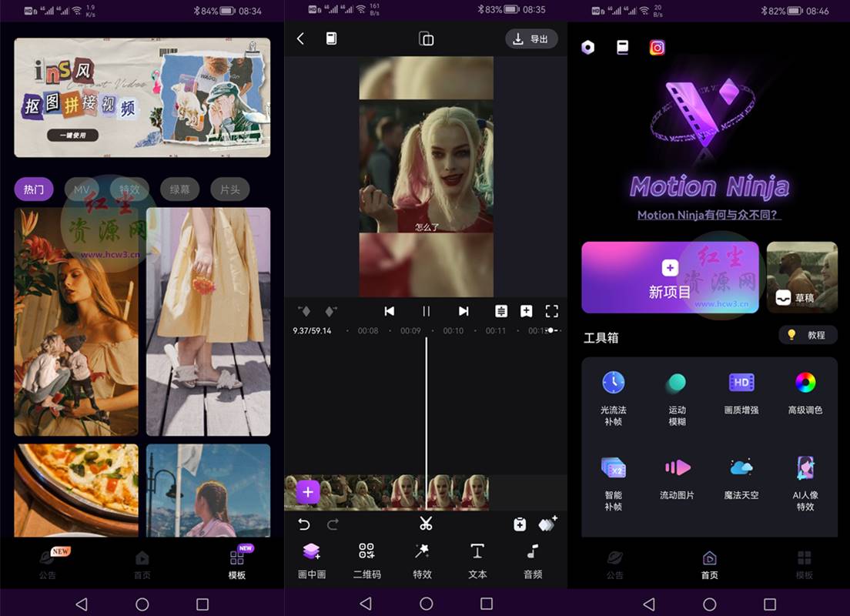
Task: Switch to 模板 tab in templates screen
Action: pos(237,564)
